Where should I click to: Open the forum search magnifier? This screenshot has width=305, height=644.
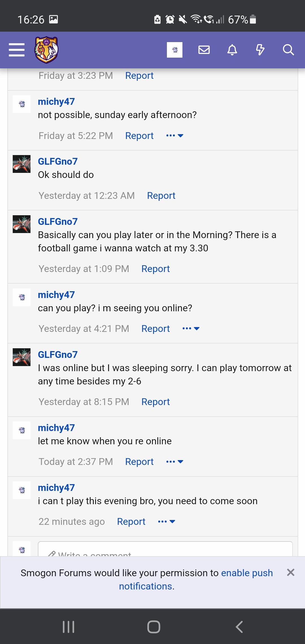tap(288, 50)
